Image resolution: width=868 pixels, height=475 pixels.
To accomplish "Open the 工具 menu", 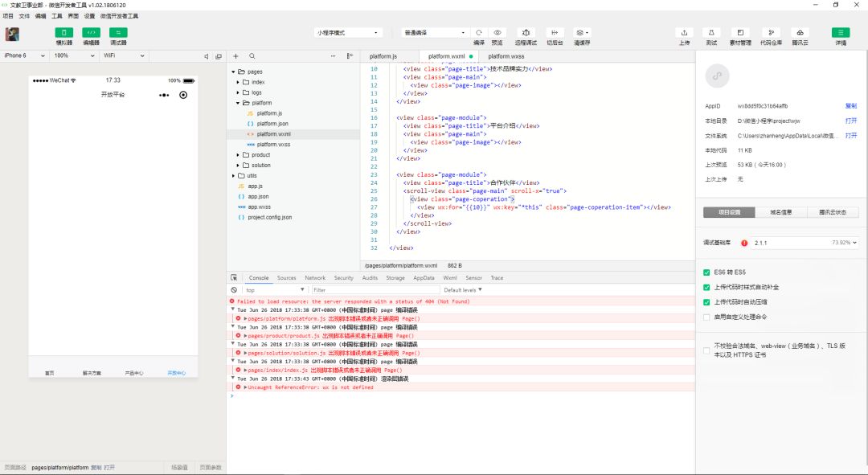I will 57,16.
